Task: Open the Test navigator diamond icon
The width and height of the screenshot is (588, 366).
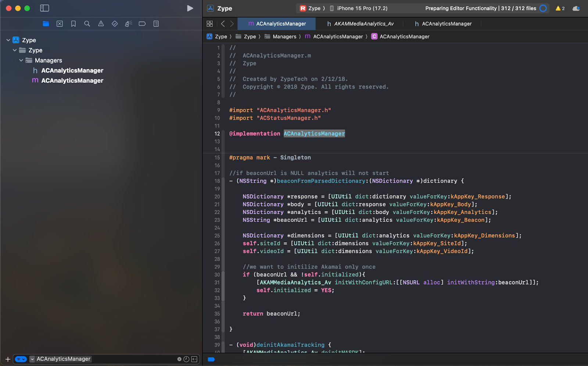Action: (115, 24)
